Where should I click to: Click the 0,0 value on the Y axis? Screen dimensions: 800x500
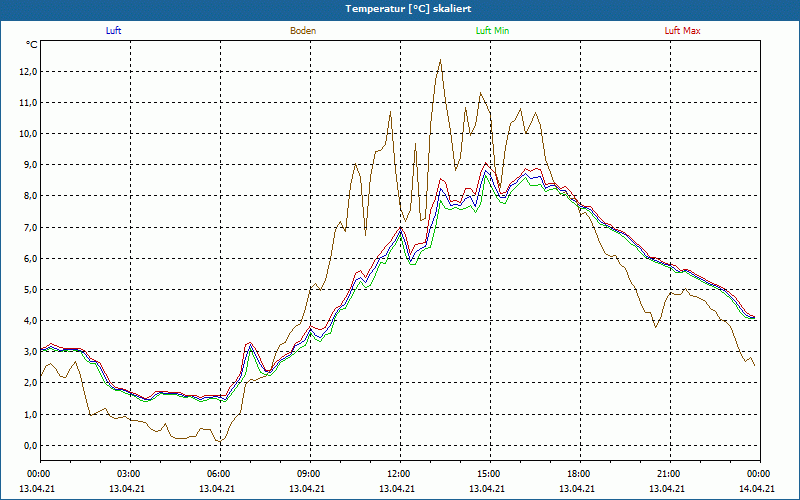pyautogui.click(x=30, y=445)
